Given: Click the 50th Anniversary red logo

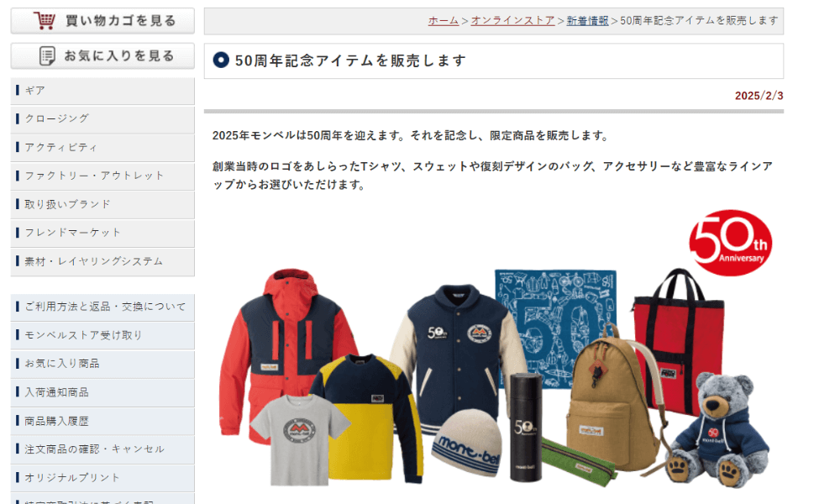Looking at the screenshot, I should pyautogui.click(x=729, y=244).
